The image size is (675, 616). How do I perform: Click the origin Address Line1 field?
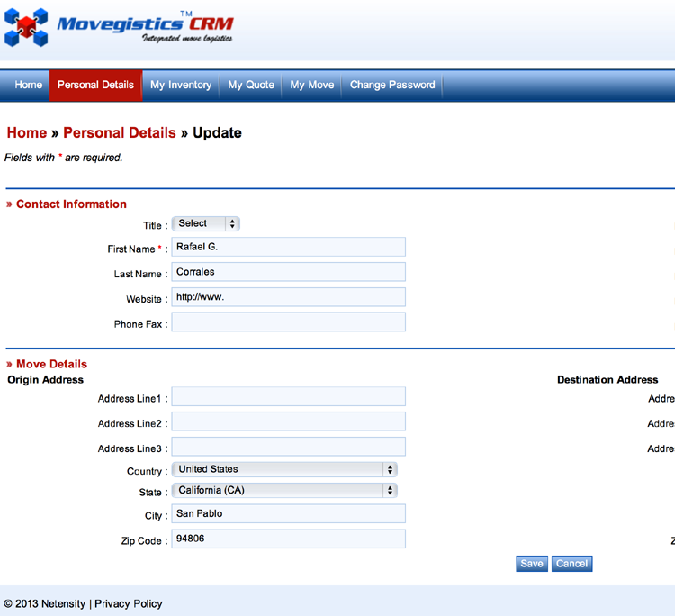[x=288, y=396]
